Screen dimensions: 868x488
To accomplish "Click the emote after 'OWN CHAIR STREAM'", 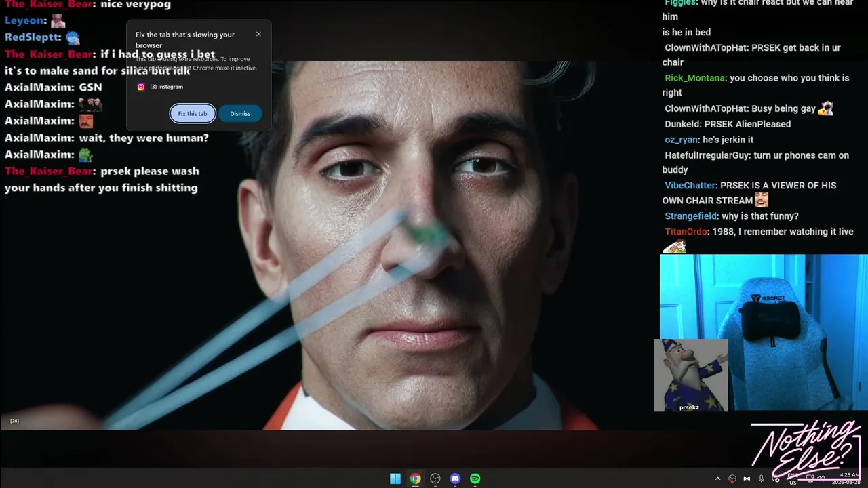I will click(x=762, y=200).
